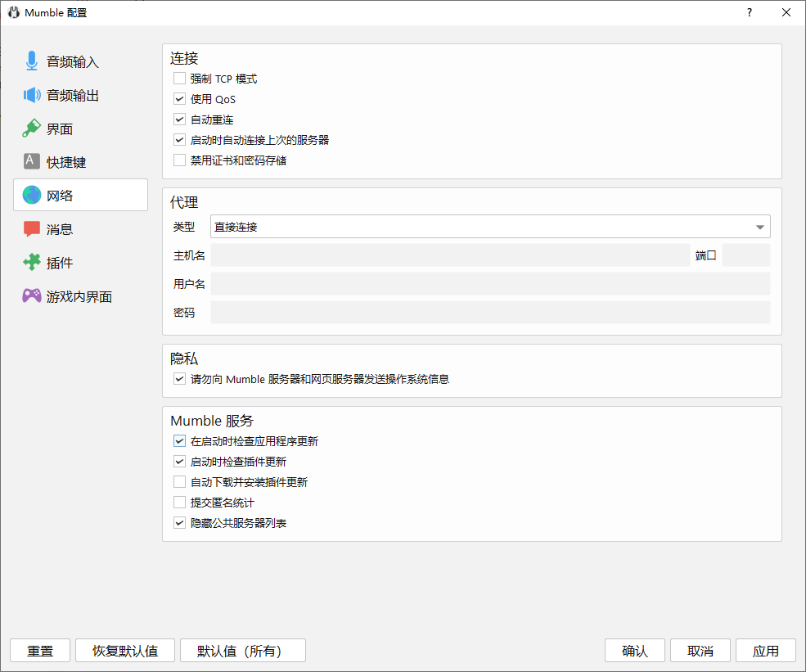This screenshot has width=806, height=672.
Task: Click the 直接连接 combo box
Action: (x=483, y=227)
